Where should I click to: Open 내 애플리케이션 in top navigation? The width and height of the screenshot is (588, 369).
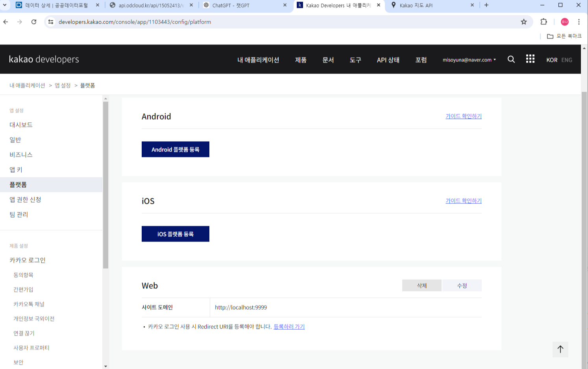(258, 60)
